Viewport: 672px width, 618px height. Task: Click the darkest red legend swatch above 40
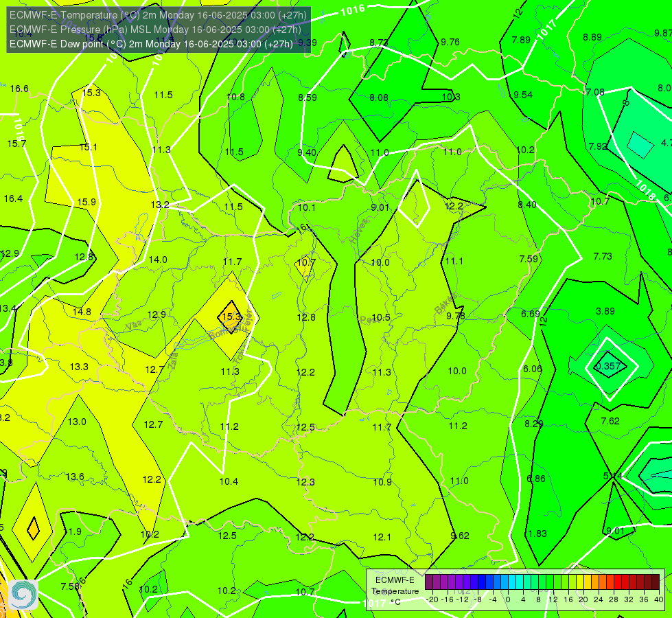click(x=656, y=582)
